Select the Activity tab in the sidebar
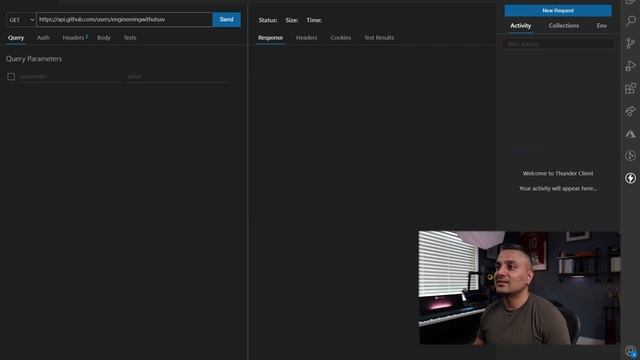This screenshot has height=360, width=640. click(520, 26)
